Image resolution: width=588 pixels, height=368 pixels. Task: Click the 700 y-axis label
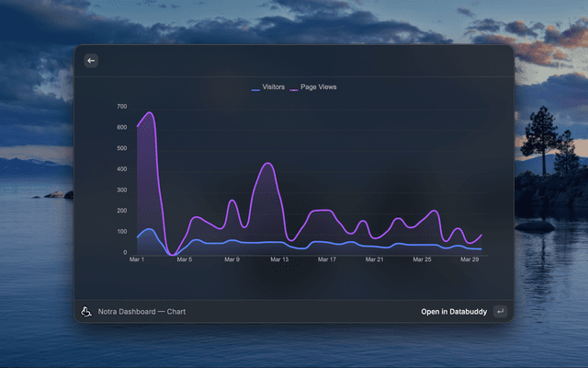click(x=121, y=107)
